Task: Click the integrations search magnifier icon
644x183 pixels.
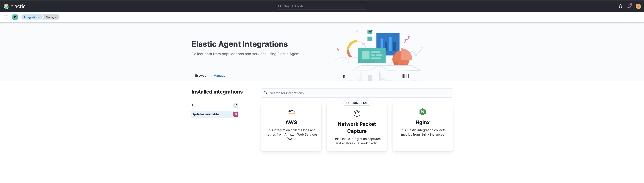Action: pos(265,93)
